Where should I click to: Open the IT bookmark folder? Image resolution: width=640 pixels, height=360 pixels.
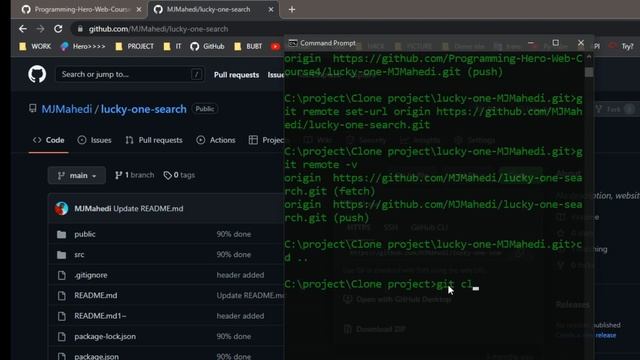coord(172,47)
